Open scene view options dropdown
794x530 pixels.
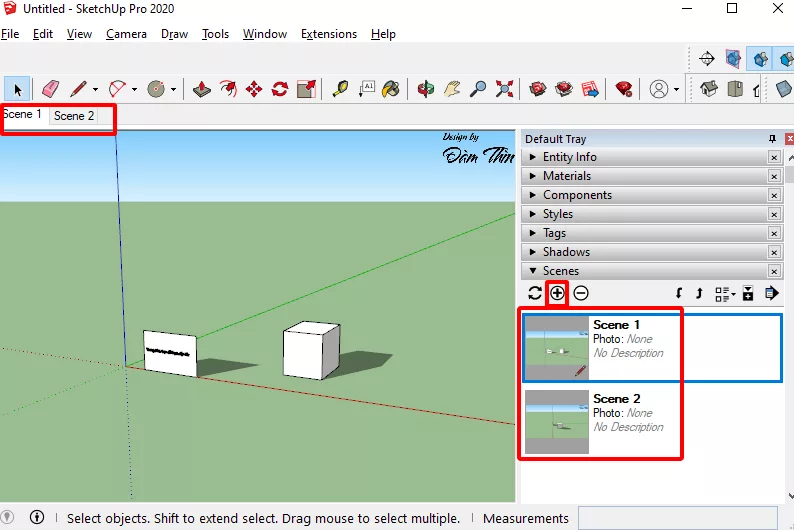tap(725, 294)
